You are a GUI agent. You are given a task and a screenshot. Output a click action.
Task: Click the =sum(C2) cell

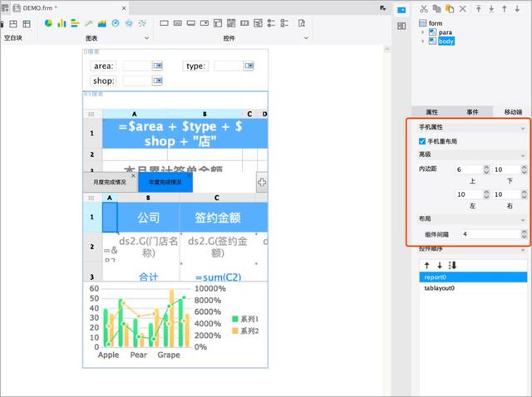pos(219,277)
